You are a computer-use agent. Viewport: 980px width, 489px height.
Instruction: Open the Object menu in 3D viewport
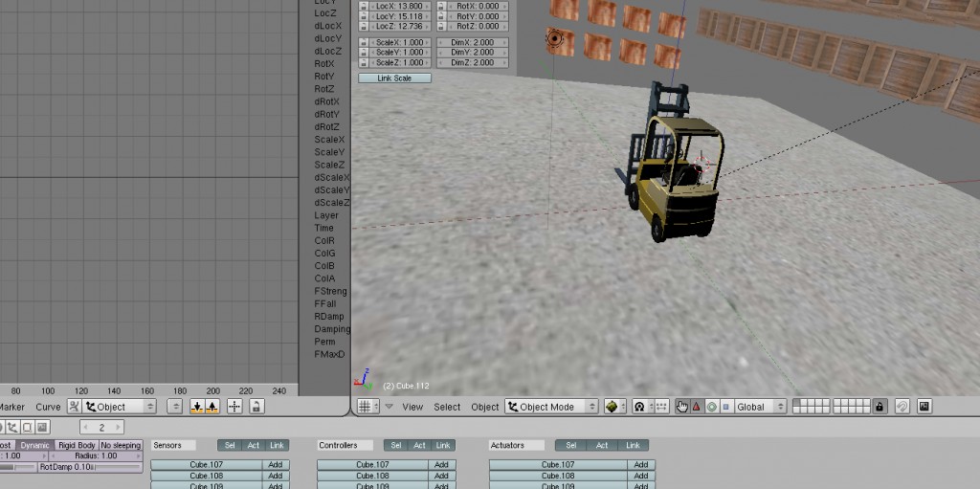pos(485,407)
